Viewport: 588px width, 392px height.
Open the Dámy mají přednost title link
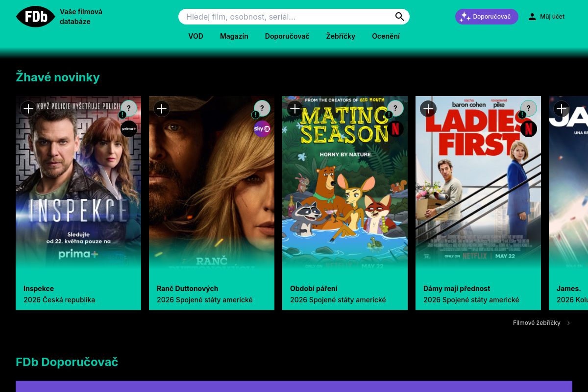457,289
